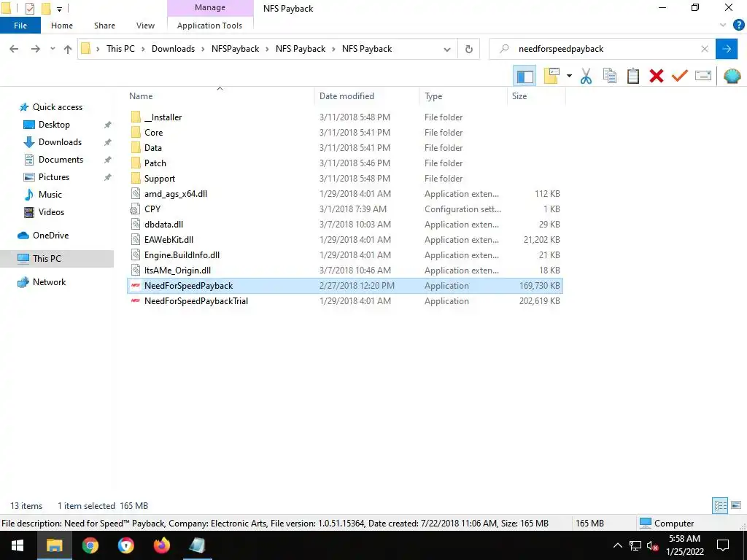747x560 pixels.
Task: Select the EAWebKit.dll file
Action: click(x=169, y=239)
